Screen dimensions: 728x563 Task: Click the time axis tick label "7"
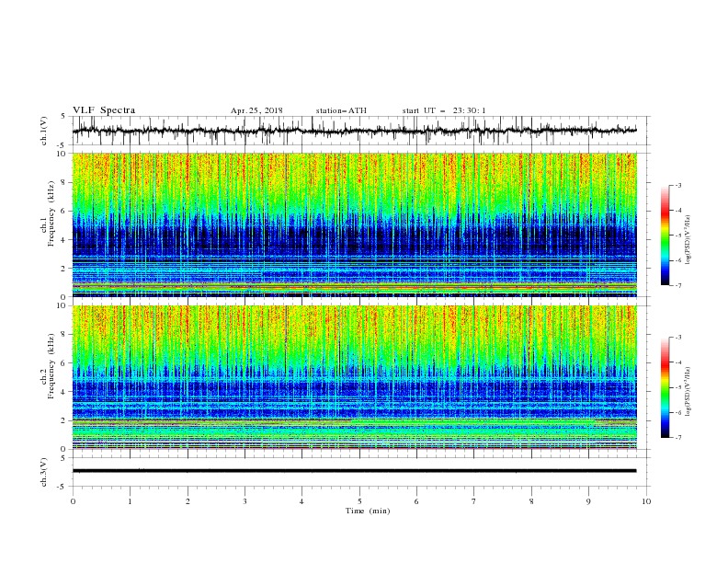(x=474, y=501)
